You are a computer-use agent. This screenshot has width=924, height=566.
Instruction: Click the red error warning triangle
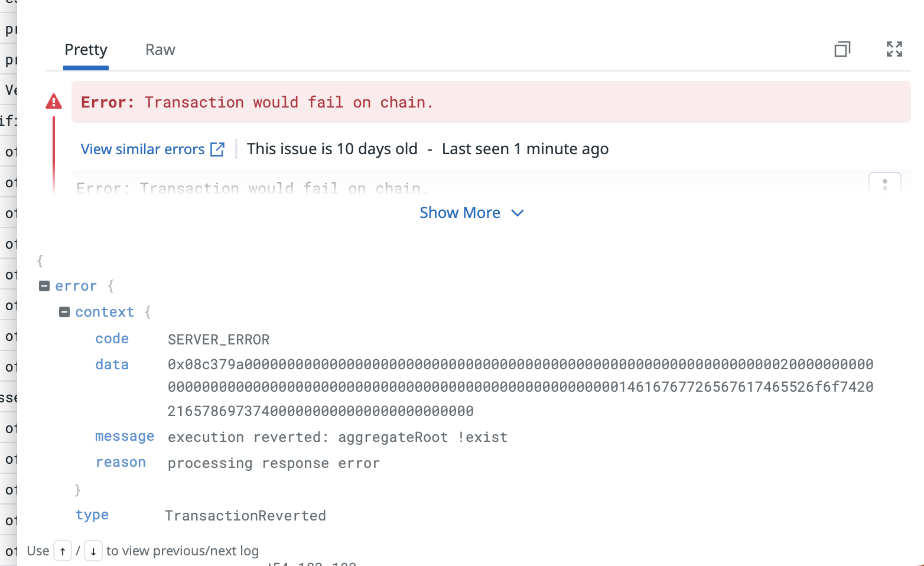pos(54,101)
